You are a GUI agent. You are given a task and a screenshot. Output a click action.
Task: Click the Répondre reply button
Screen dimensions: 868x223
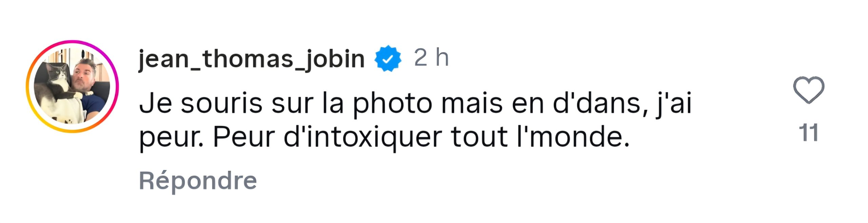coord(198,181)
